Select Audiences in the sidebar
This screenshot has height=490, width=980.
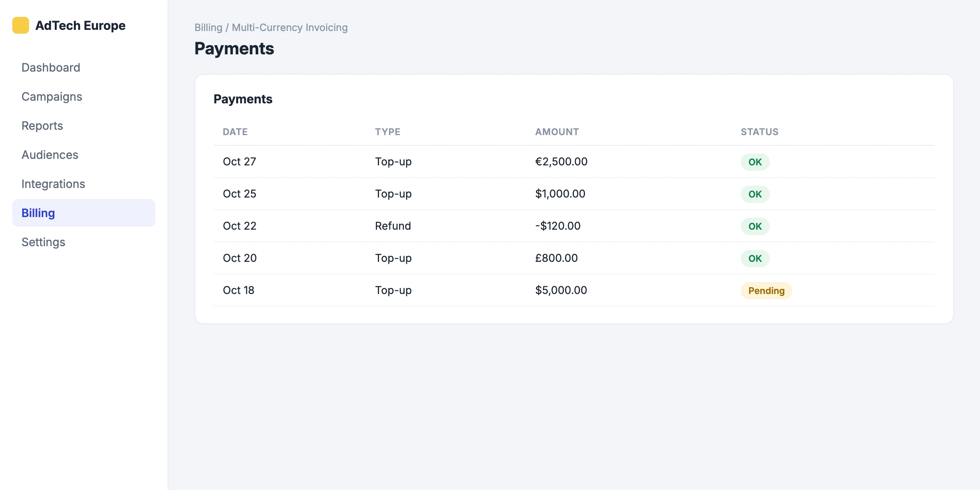[84, 155]
